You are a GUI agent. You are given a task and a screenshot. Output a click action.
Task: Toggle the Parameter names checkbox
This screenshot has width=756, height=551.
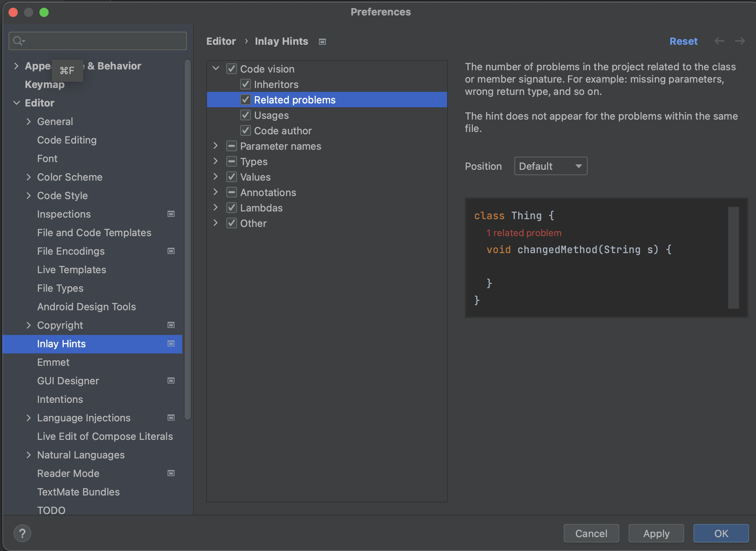click(x=231, y=146)
